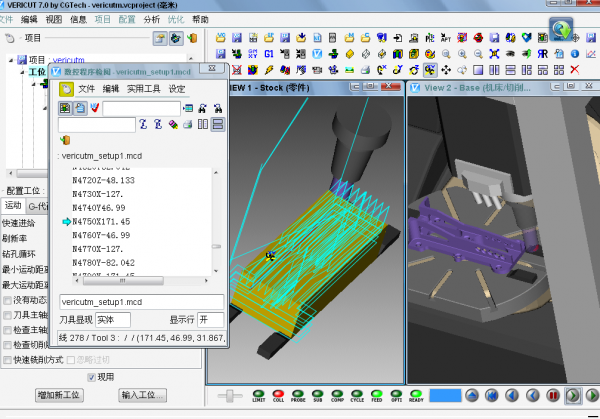
Task: Toggle the 现用 checkbox
Action: (x=92, y=377)
